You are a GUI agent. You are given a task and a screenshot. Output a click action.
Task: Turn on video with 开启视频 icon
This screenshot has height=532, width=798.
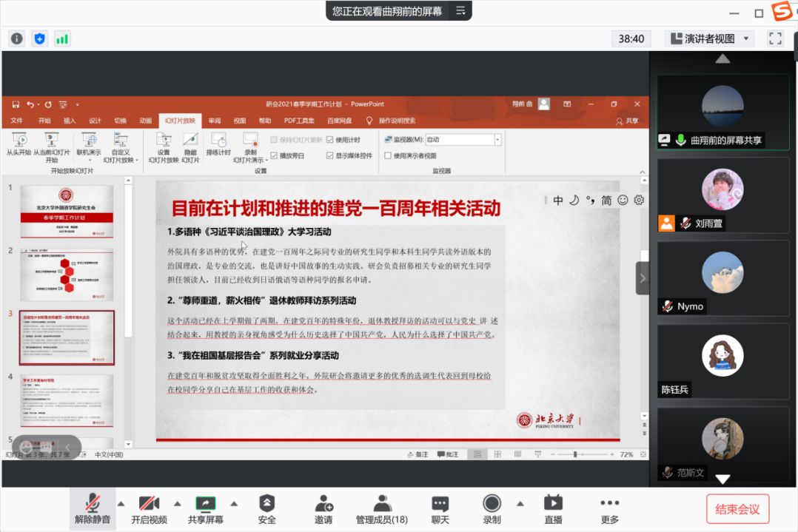tap(150, 505)
